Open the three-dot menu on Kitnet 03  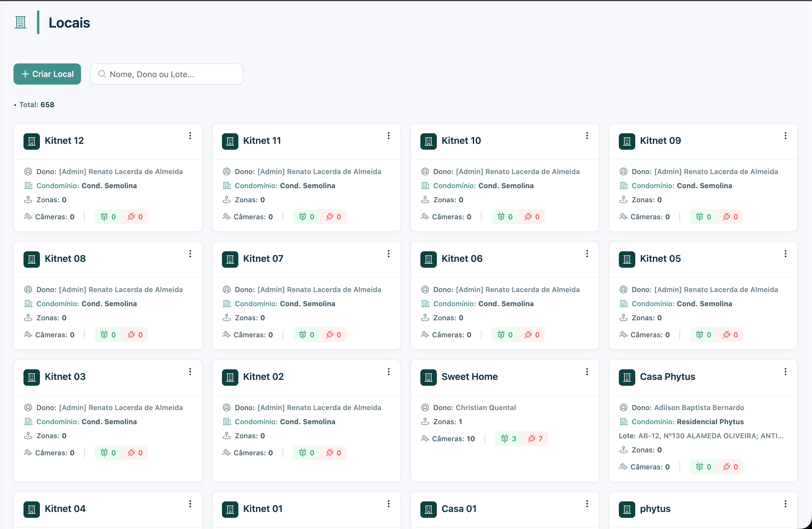pos(190,372)
